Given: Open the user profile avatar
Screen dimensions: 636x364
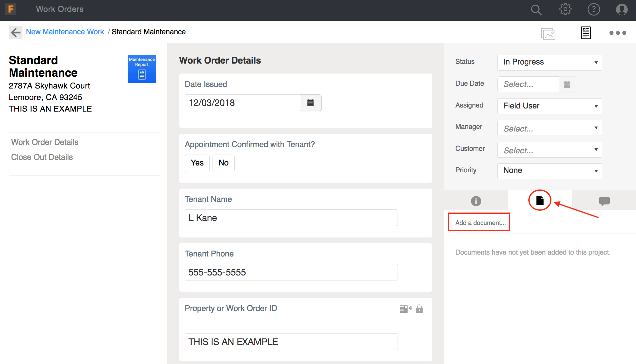Looking at the screenshot, I should point(621,9).
